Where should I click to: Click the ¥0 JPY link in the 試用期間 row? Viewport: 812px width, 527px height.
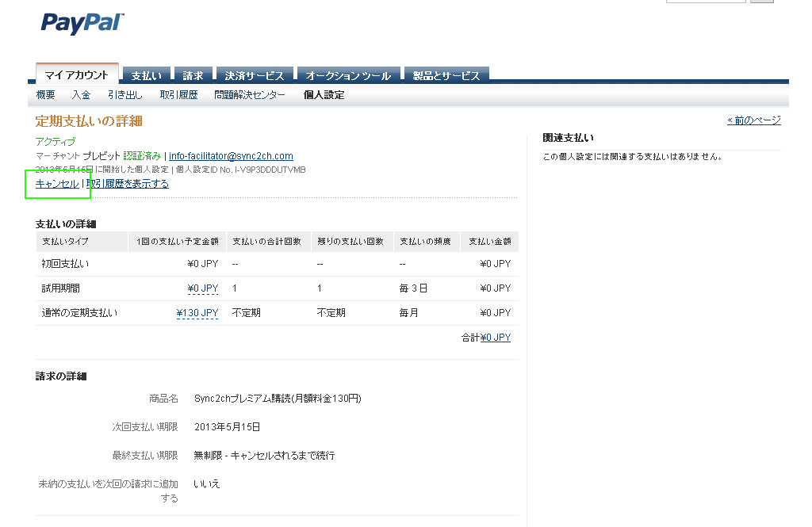[x=203, y=288]
